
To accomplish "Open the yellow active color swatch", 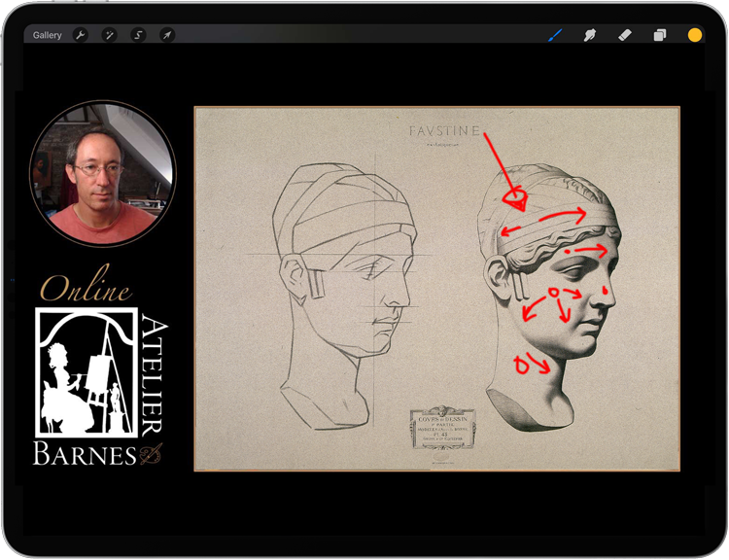I will (x=695, y=35).
